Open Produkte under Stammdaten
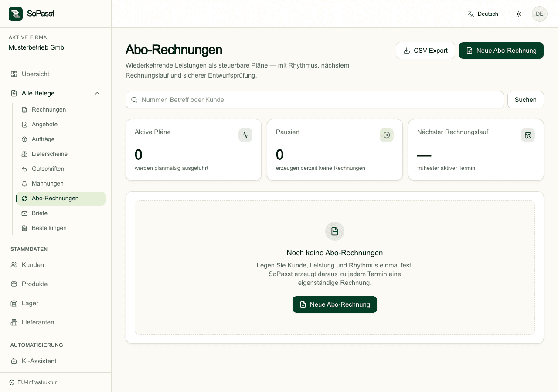558x392 pixels. [55, 284]
